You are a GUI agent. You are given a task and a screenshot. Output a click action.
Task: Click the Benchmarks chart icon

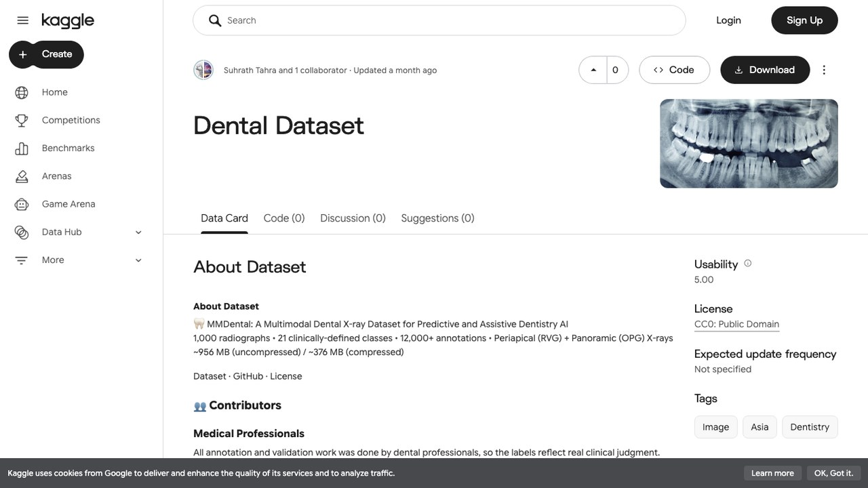tap(22, 148)
